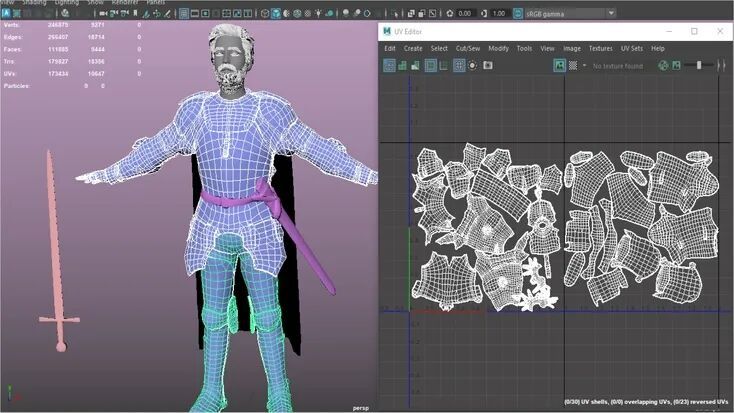Screen dimensions: 734x413
Task: Open the UV Sets menu
Action: (631, 48)
